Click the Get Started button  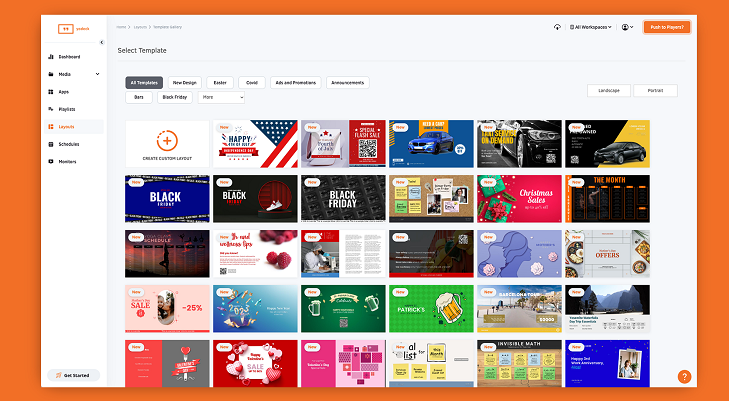coord(73,375)
